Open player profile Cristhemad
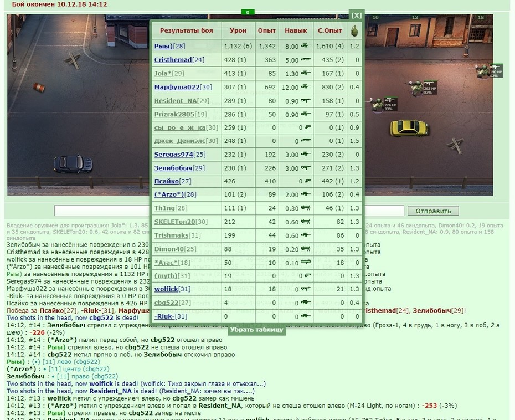Viewport: 515px width, 420px height. pyautogui.click(x=173, y=60)
